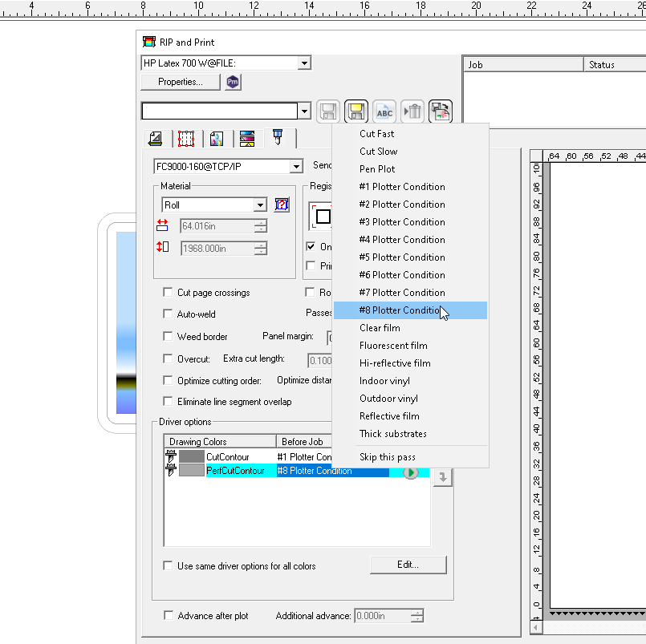Click the Extra cut length 0.100 field
This screenshot has height=644, width=646.
(x=320, y=361)
